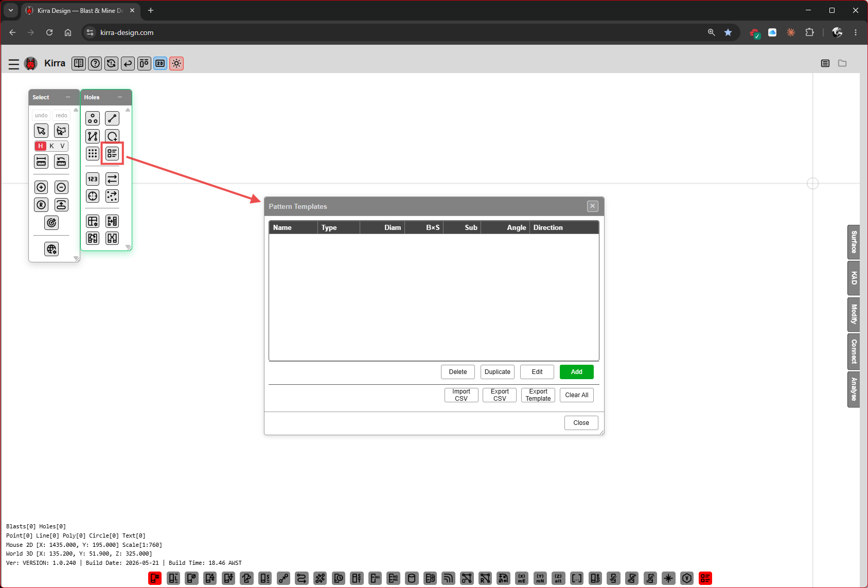Open the pattern templates list tool

[112, 153]
